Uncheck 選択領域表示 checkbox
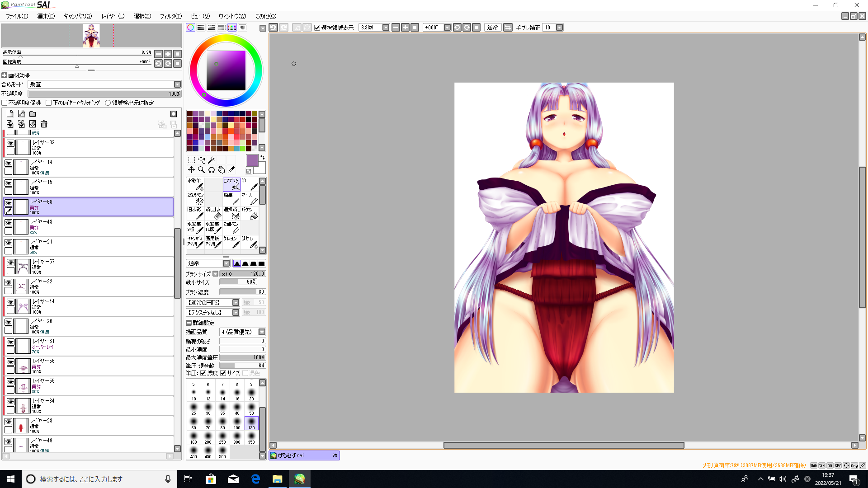This screenshot has height=488, width=868. 317,28
